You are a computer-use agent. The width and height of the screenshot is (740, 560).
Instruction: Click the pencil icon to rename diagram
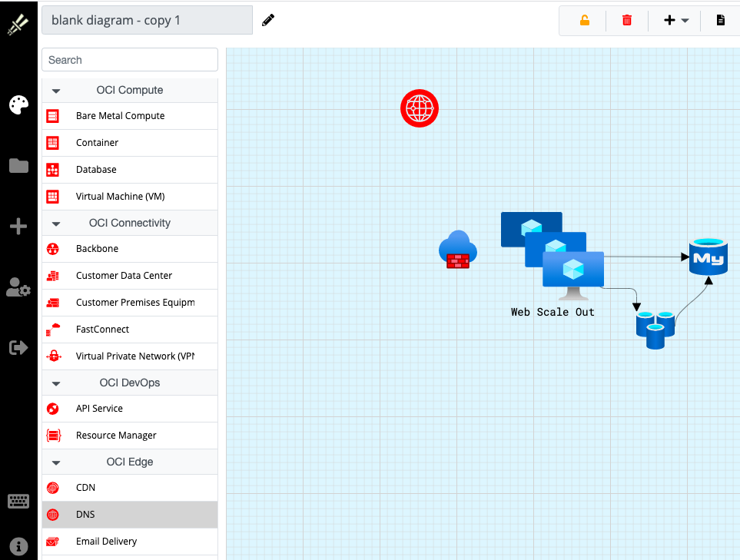268,20
